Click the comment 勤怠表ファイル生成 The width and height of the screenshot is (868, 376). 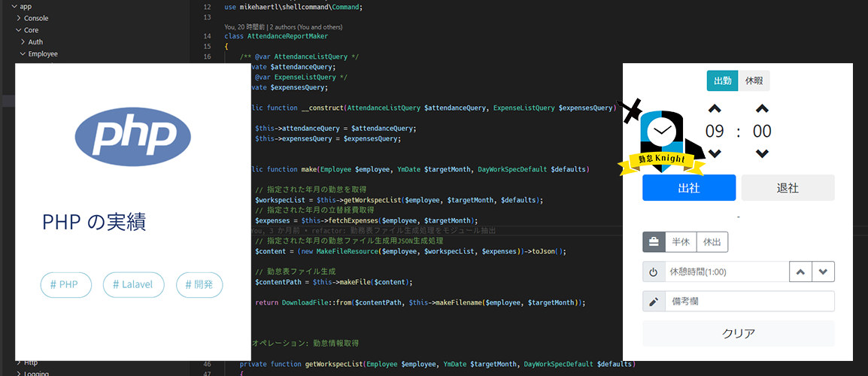coord(295,272)
